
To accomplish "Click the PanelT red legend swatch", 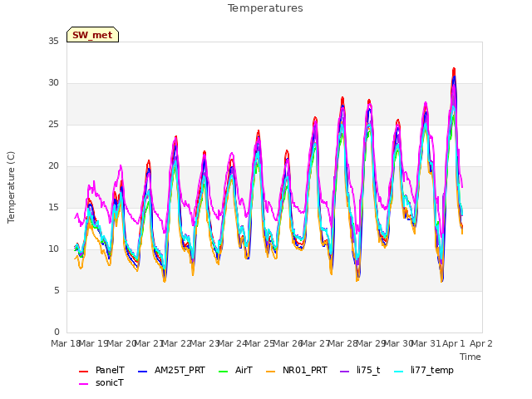I will pyautogui.click(x=83, y=372).
